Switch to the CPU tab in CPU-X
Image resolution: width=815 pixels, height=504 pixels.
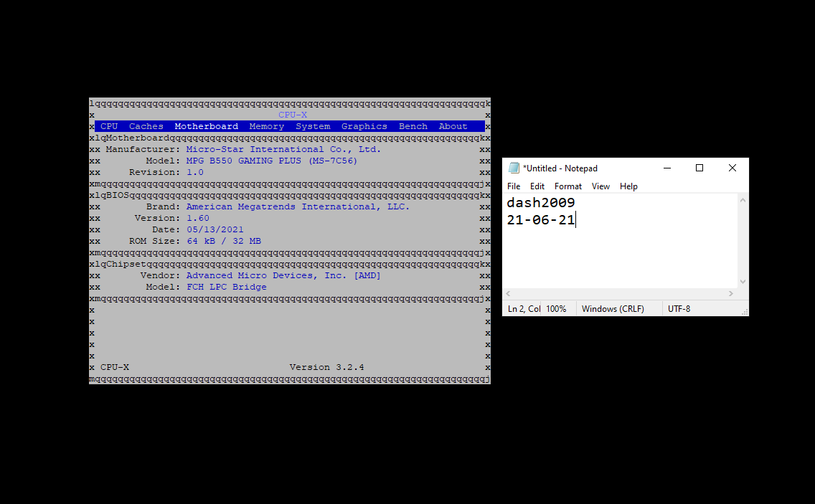click(x=109, y=126)
